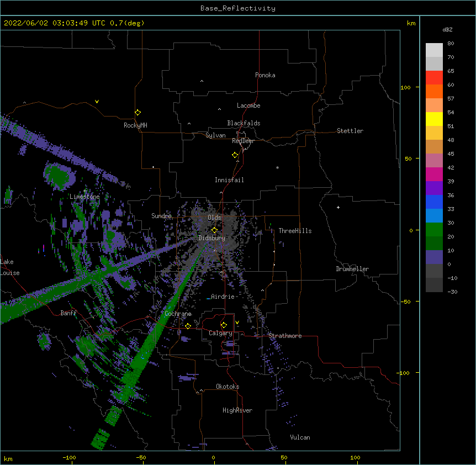Click the dBZ legend heading

click(447, 29)
